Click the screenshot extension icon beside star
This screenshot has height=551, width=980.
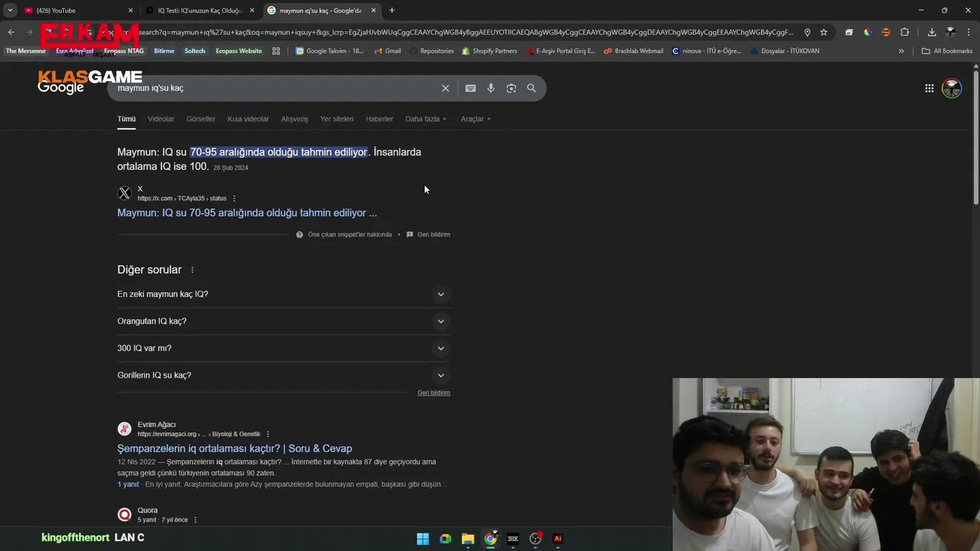(848, 32)
